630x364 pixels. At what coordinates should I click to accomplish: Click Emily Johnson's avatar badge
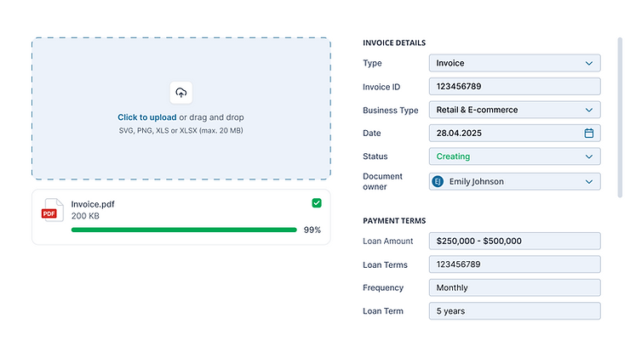438,181
